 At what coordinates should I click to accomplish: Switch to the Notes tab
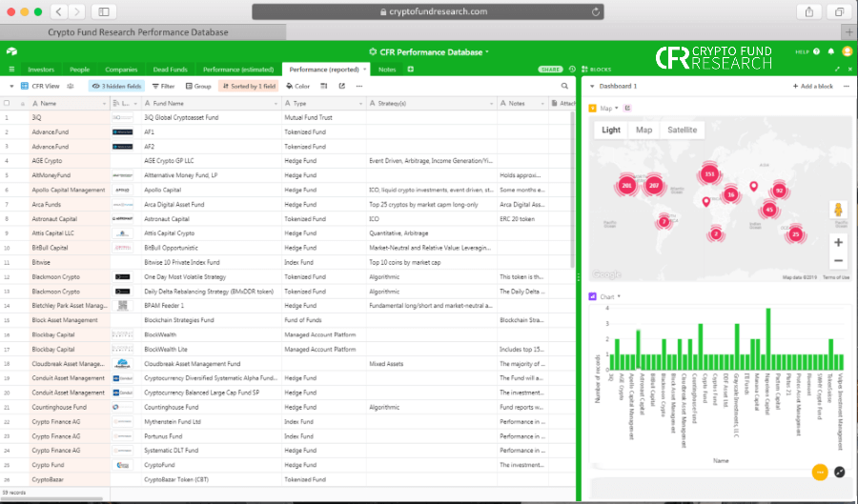coord(387,70)
